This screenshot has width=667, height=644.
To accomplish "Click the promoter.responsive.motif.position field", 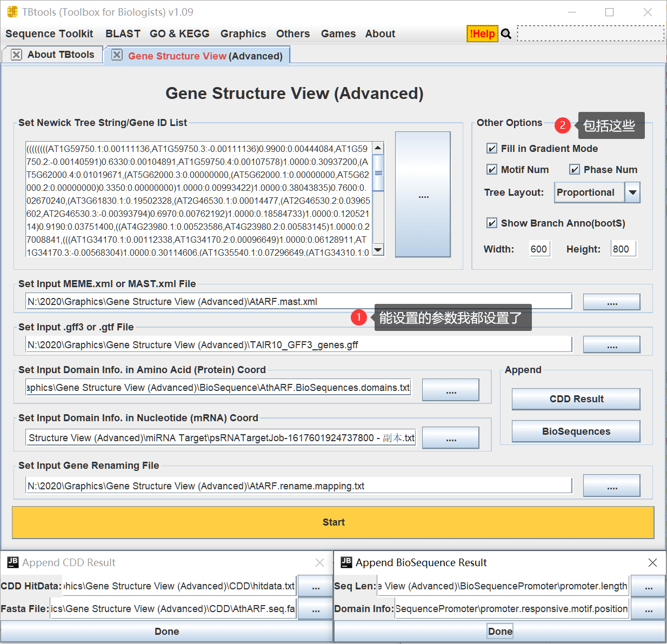I will coord(512,609).
